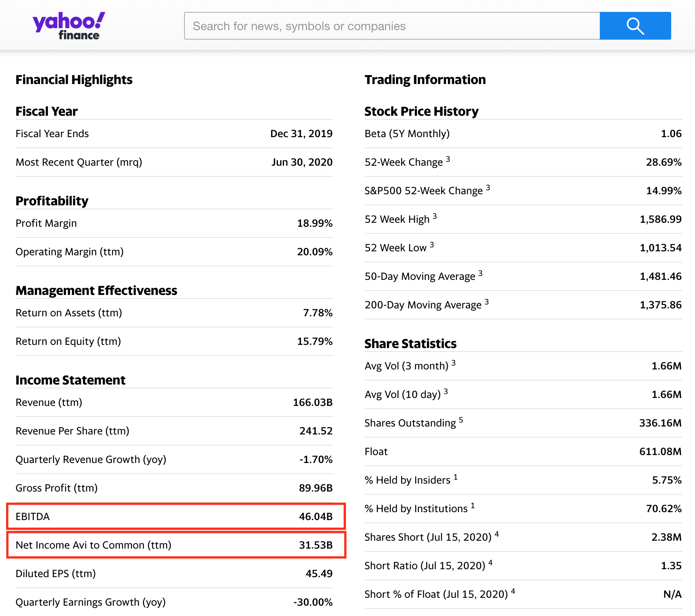Click the Profit Margin label
Viewport: 695px width, 616px height.
(x=46, y=223)
